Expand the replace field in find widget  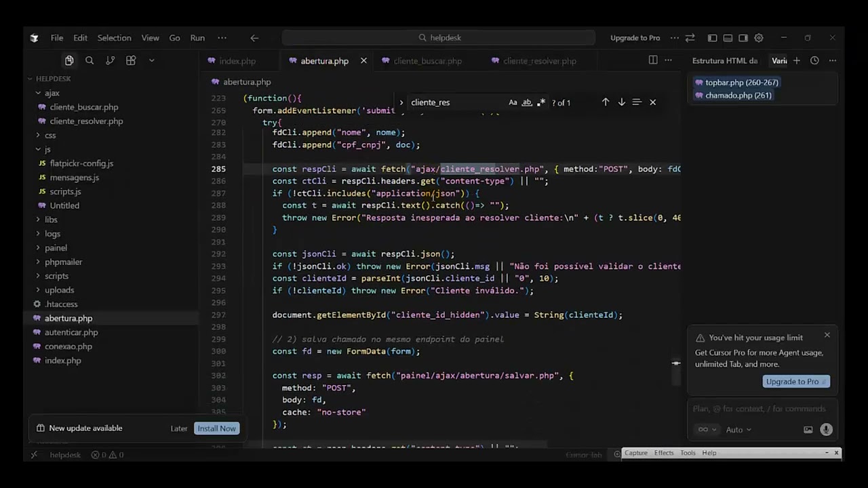tap(401, 102)
